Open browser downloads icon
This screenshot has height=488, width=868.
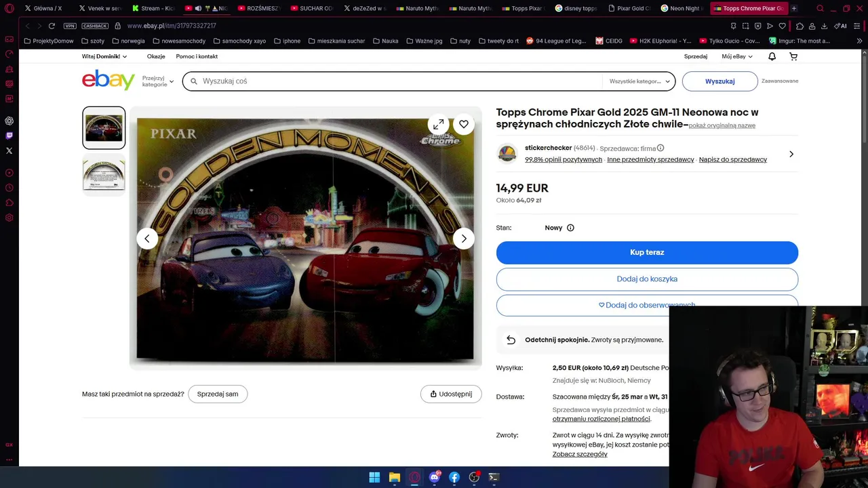[824, 26]
